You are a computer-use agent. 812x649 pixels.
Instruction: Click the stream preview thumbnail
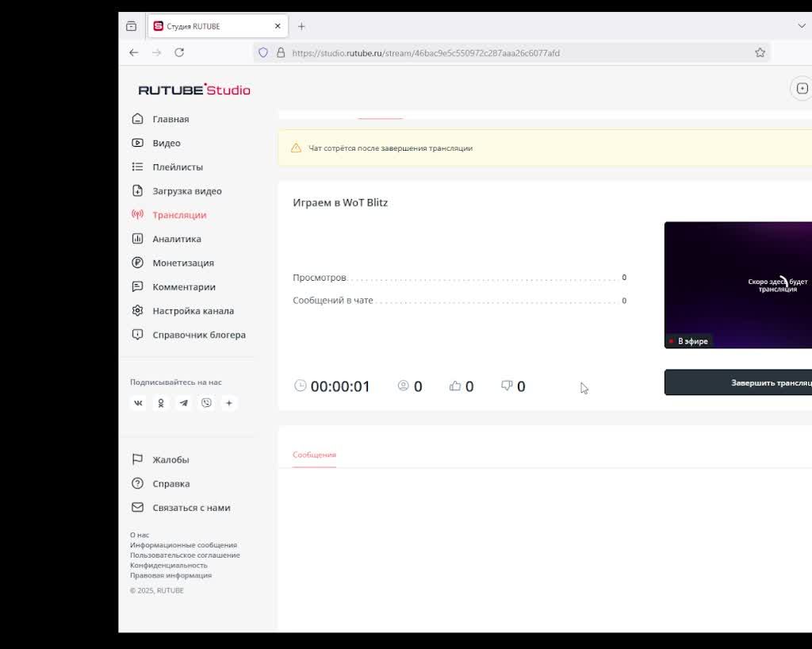click(738, 285)
